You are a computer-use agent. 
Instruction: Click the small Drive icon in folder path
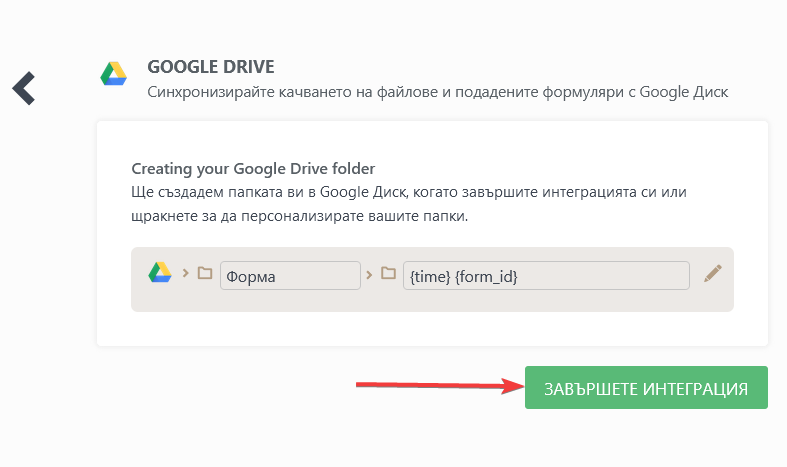tap(160, 273)
